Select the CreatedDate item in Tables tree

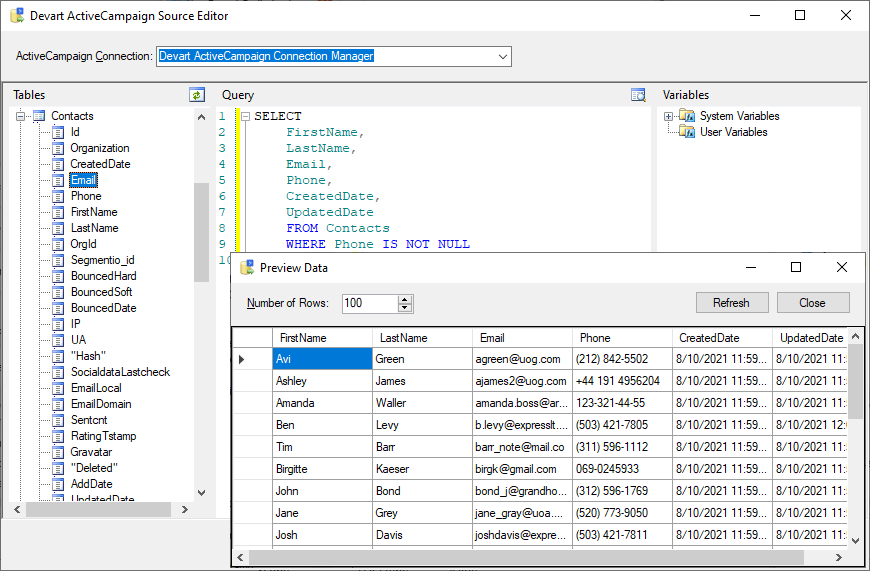[100, 164]
